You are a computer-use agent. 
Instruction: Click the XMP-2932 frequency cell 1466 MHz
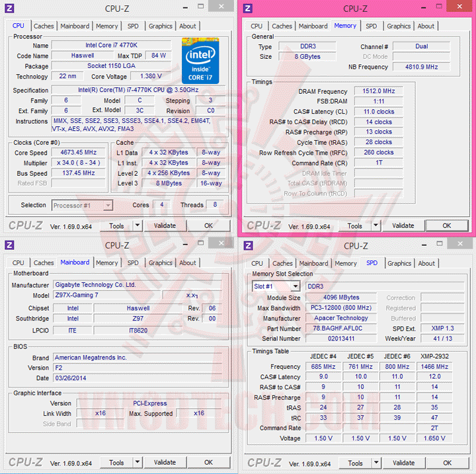coord(434,366)
